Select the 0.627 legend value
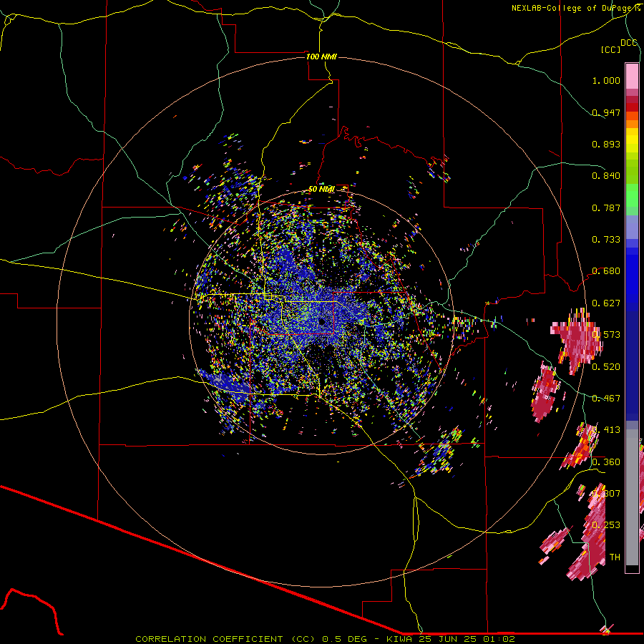 (606, 303)
